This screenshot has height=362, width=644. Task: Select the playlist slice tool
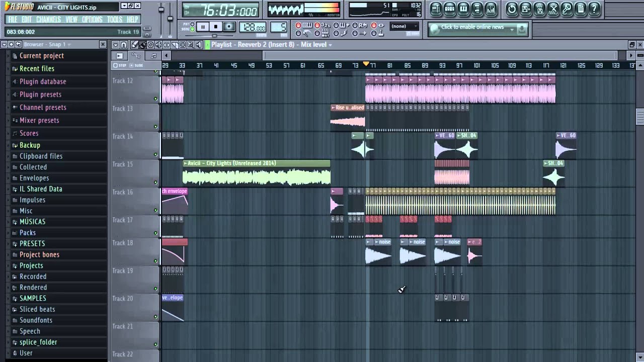(x=175, y=45)
